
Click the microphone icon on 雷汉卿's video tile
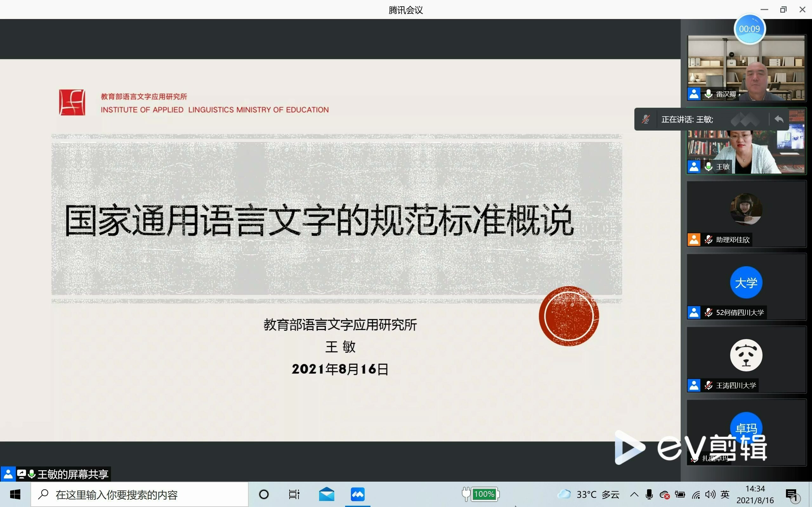[x=709, y=94]
